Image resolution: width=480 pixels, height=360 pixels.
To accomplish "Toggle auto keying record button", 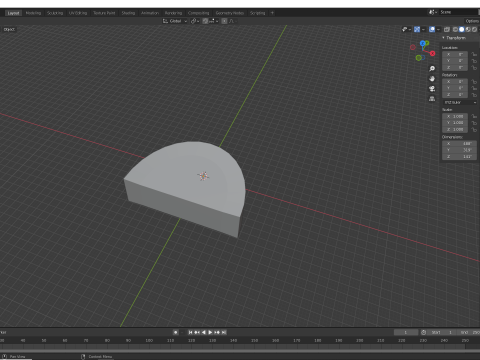I will [x=176, y=332].
